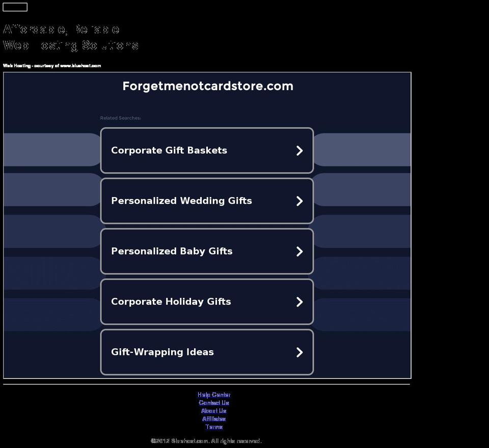This screenshot has width=489, height=448.
Task: Click the Affordable, Reliable Web Hosting Solutions banner
Action: pyautogui.click(x=70, y=37)
